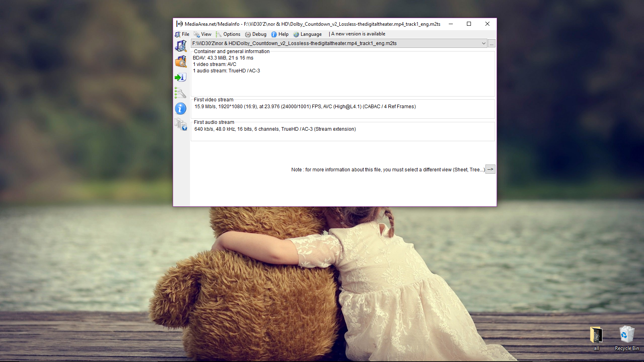Minimize the MediaInfo window

(x=451, y=24)
